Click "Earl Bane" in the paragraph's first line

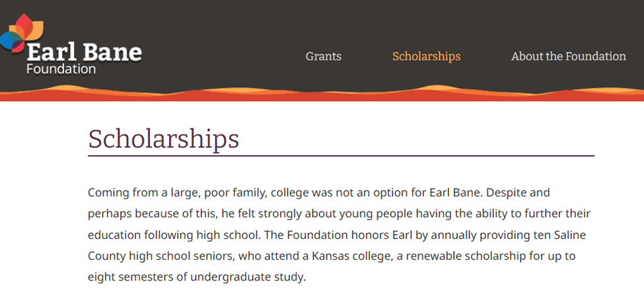(454, 193)
